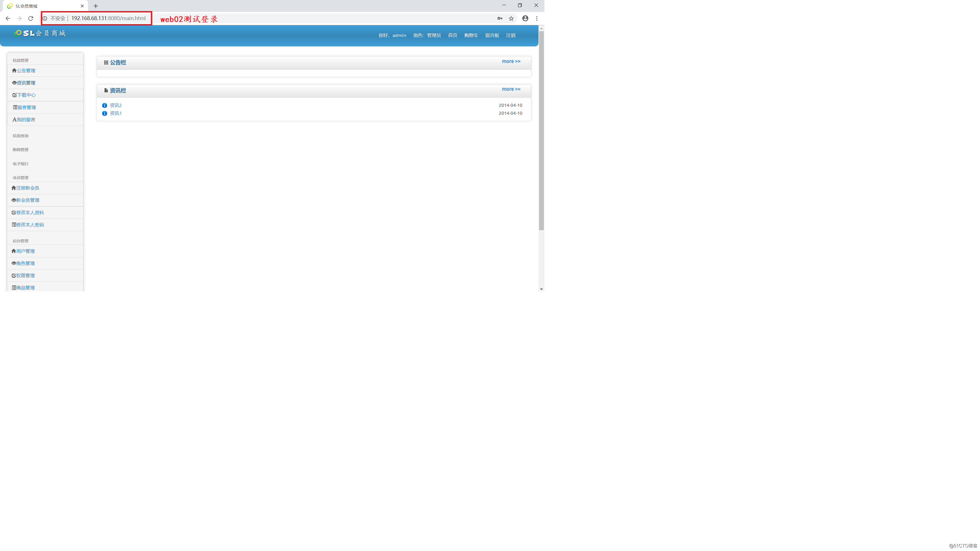Click the not-secure site info icon
This screenshot has height=551, width=980.
[x=45, y=18]
